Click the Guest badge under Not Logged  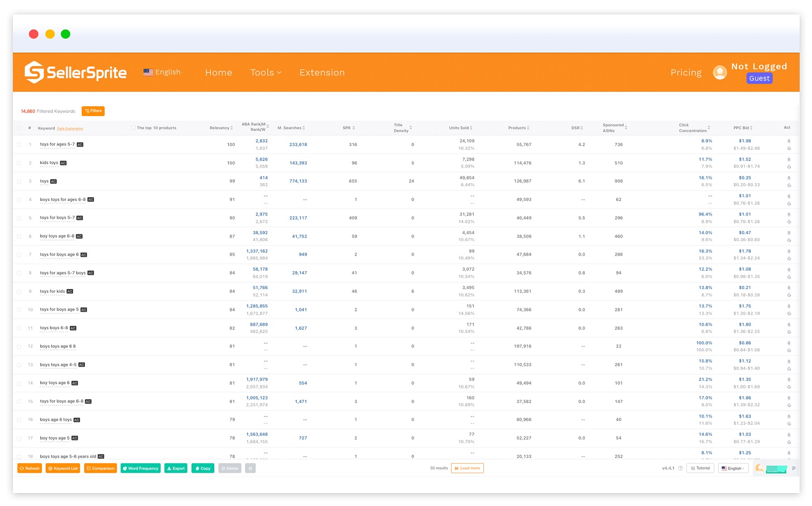click(x=759, y=78)
